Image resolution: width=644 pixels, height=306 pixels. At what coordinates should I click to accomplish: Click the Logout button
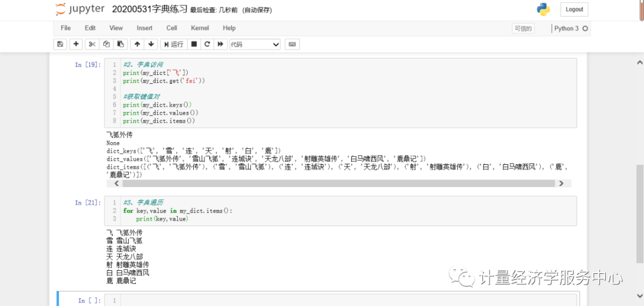pyautogui.click(x=574, y=10)
